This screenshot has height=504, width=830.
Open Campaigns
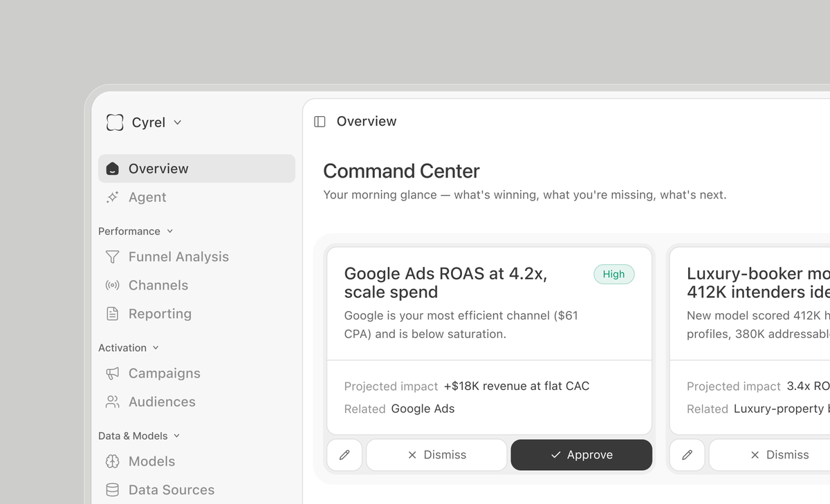click(196, 373)
